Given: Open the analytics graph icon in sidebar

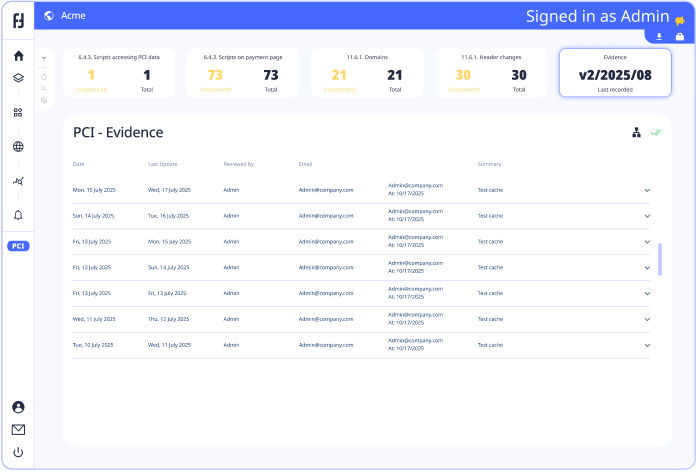Looking at the screenshot, I should point(18,181).
